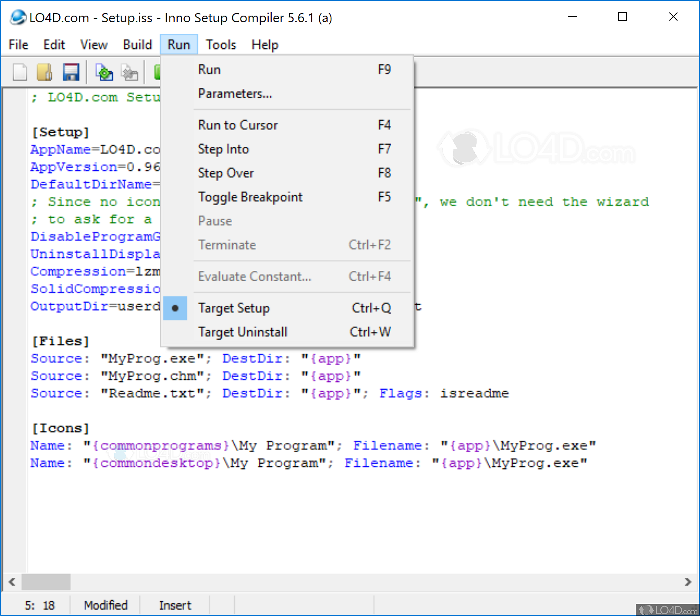Start the setup with the green run icon
700x616 pixels.
click(158, 72)
